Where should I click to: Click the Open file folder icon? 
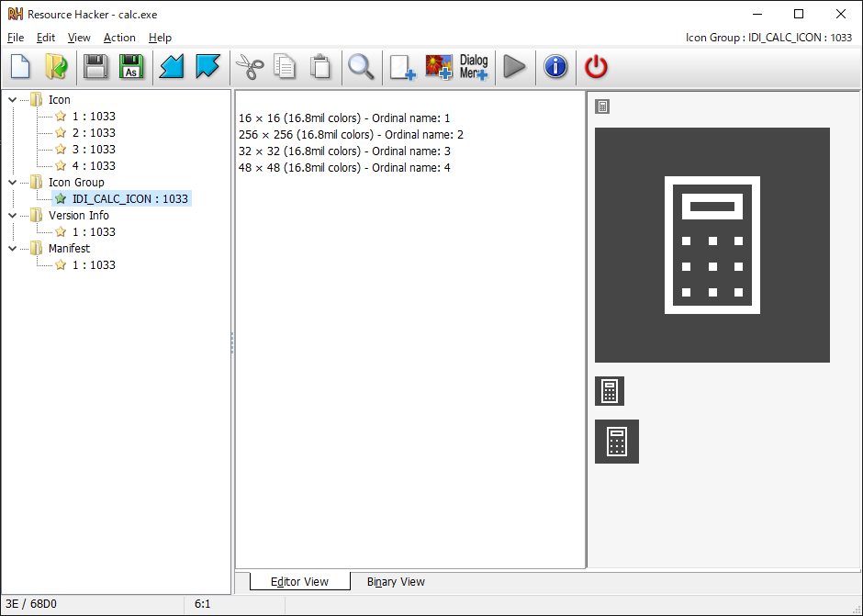pos(56,67)
